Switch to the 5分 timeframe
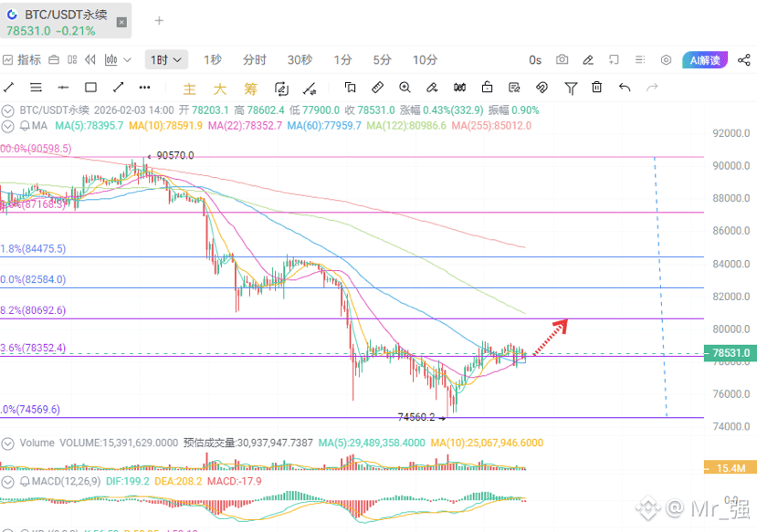This screenshot has width=757, height=532. coord(382,60)
